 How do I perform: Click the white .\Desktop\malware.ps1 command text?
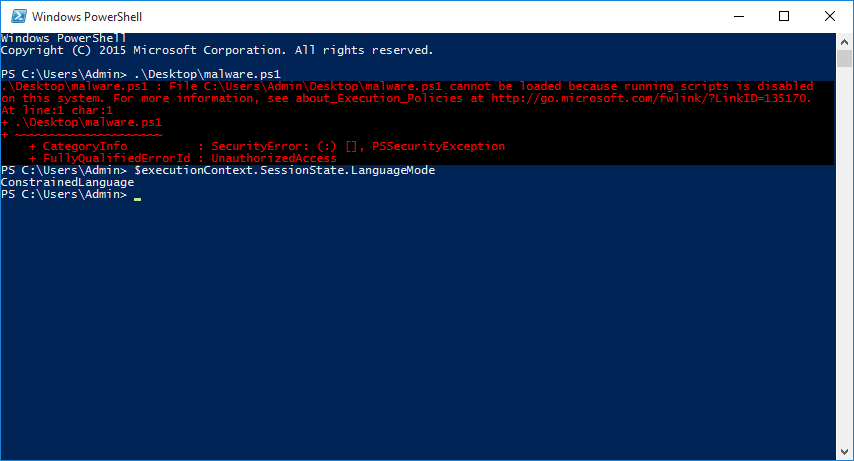click(x=207, y=74)
